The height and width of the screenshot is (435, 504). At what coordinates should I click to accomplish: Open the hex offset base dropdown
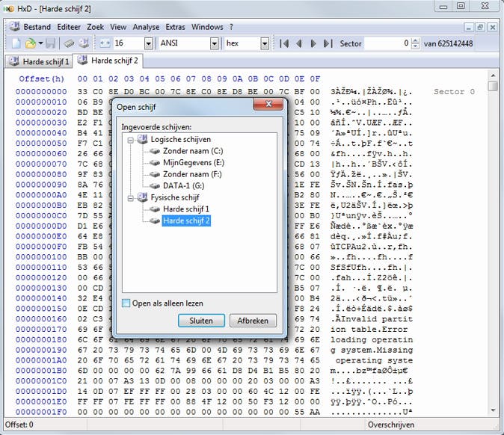[265, 43]
